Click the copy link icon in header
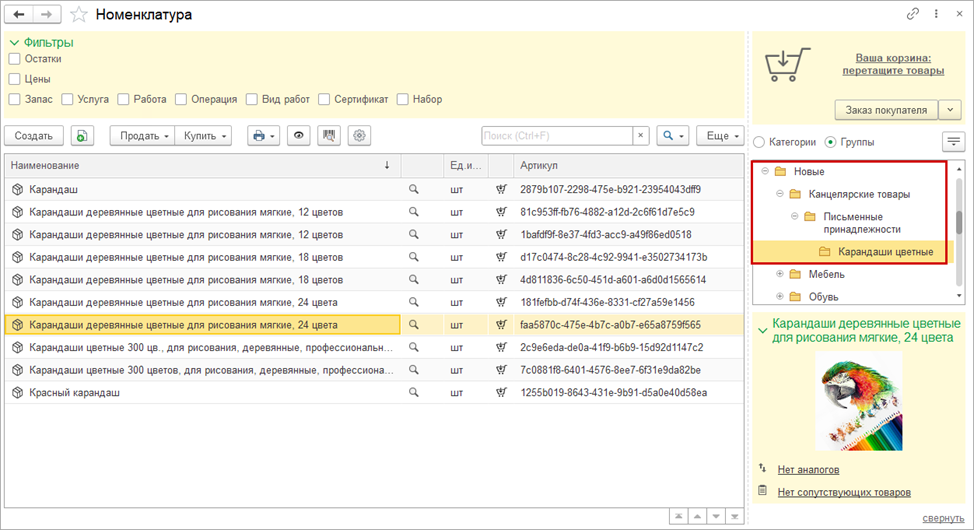This screenshot has height=530, width=974. click(912, 15)
